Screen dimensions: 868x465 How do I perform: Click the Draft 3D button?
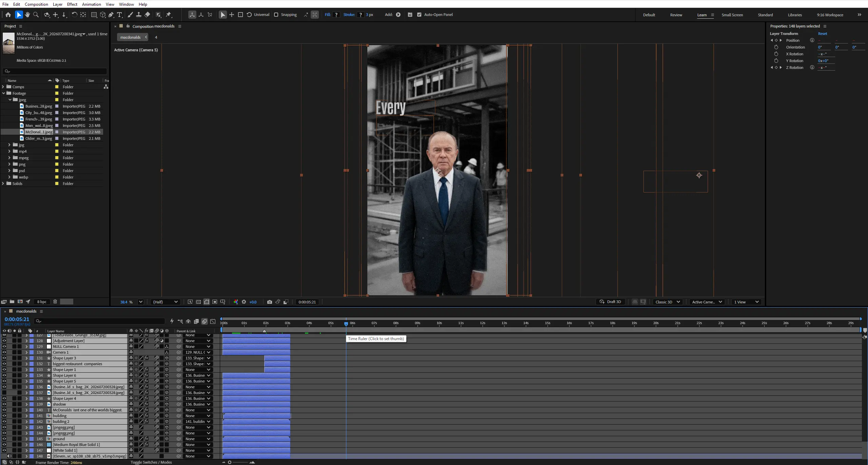(610, 302)
